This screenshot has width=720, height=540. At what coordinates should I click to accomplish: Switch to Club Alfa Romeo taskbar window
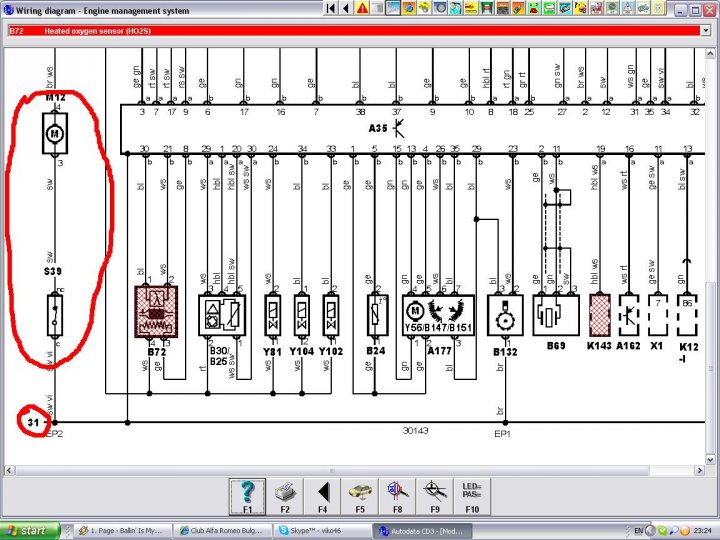point(221,530)
